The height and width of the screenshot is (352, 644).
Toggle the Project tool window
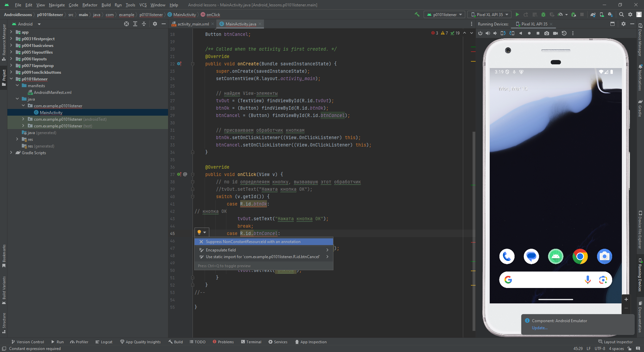[x=4, y=78]
